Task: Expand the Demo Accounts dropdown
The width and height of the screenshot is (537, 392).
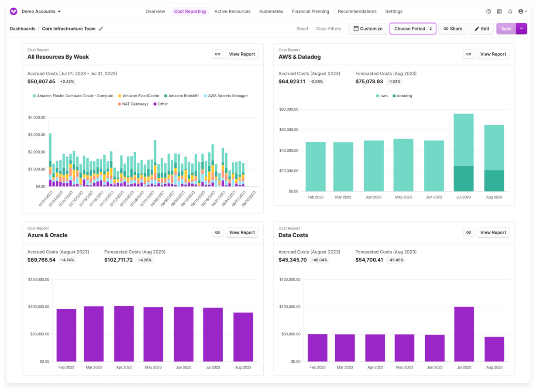Action: point(41,11)
